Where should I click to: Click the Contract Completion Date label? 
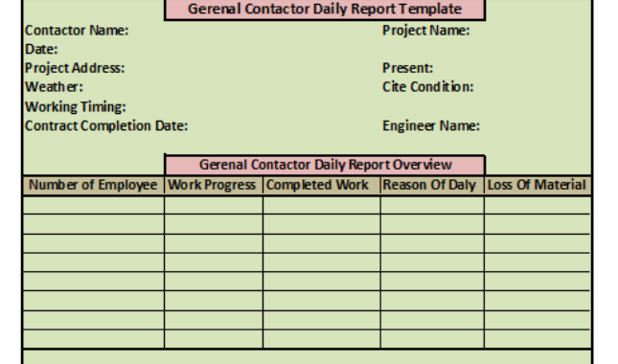point(106,125)
